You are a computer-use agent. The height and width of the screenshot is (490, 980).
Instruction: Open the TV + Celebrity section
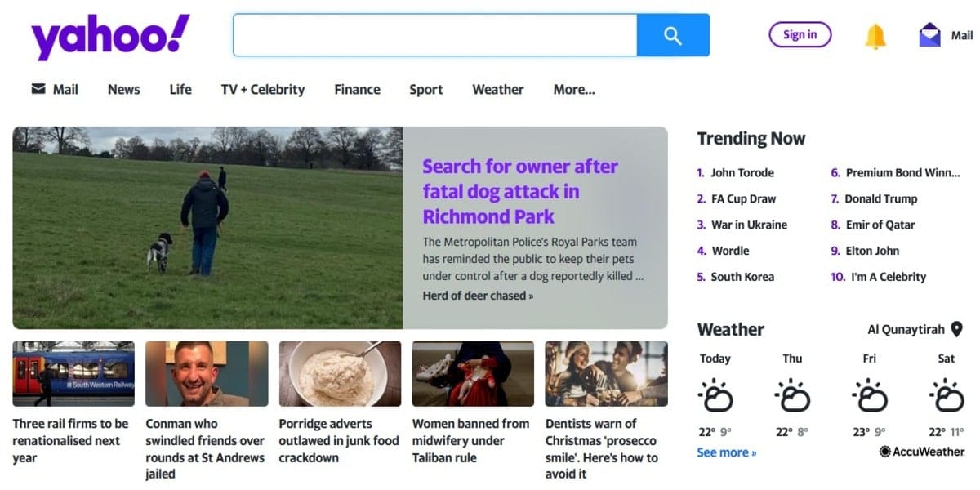coord(263,90)
